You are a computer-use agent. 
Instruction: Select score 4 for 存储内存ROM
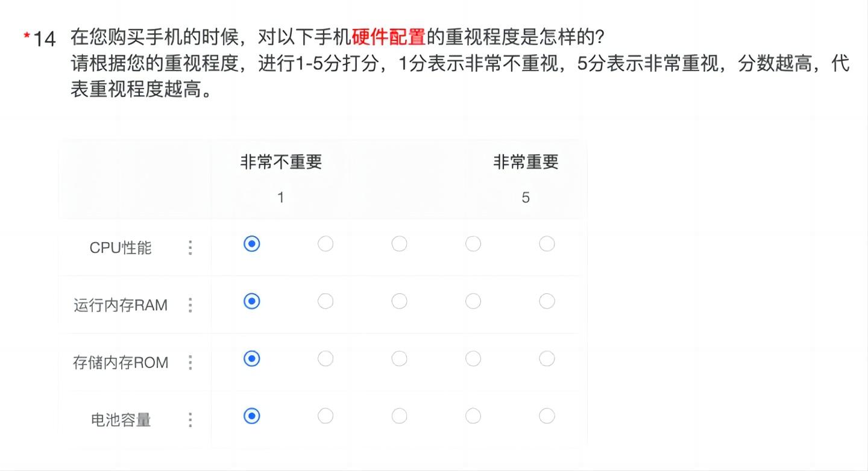473,358
